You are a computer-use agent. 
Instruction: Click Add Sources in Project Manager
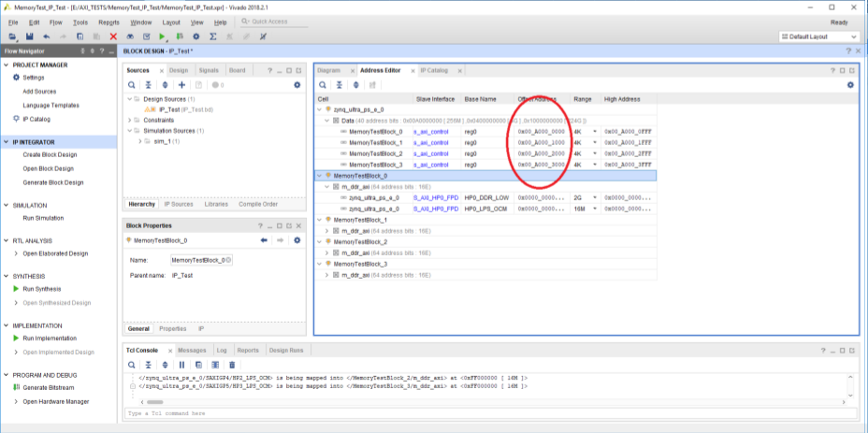[x=39, y=92]
